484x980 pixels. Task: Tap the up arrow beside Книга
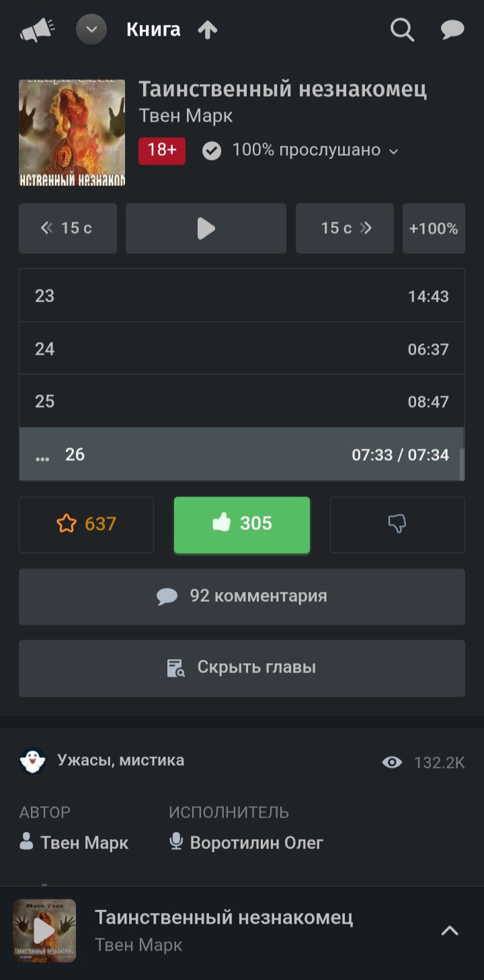[208, 30]
